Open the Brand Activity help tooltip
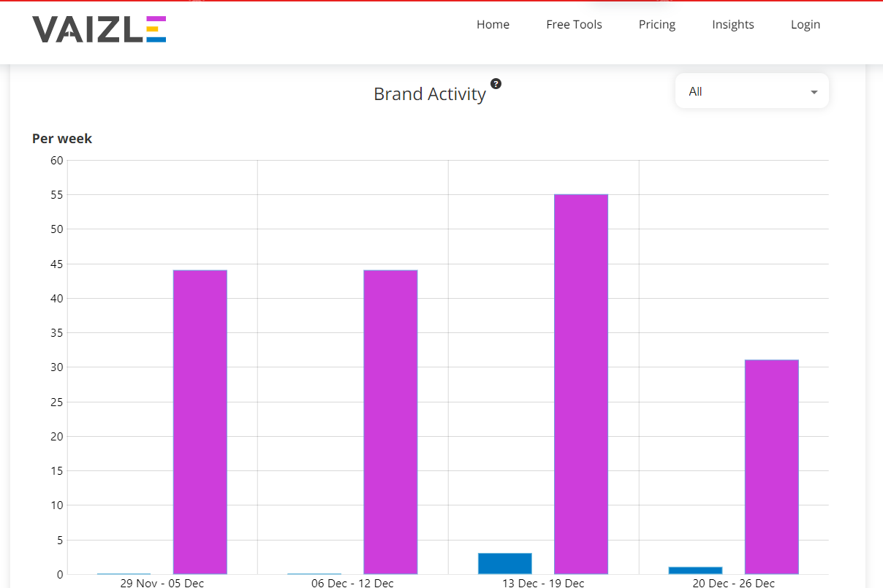Image resolution: width=883 pixels, height=588 pixels. (496, 84)
